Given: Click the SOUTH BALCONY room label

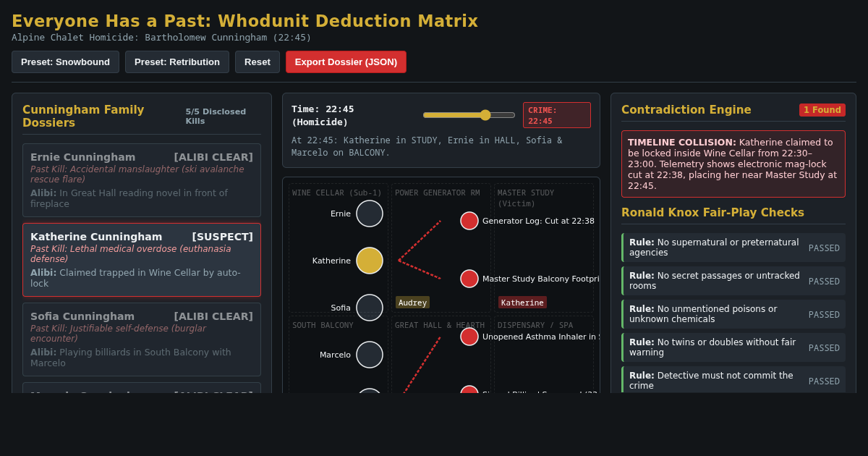Looking at the screenshot, I should tap(323, 326).
